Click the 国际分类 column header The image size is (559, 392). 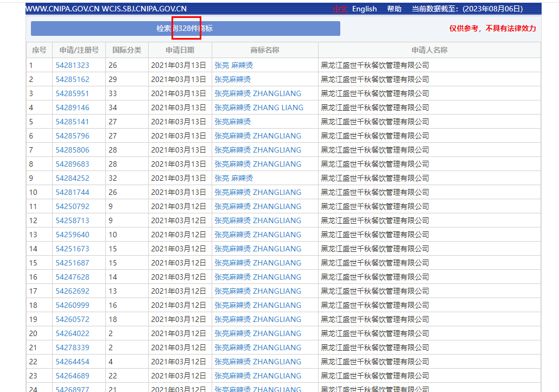click(x=127, y=50)
